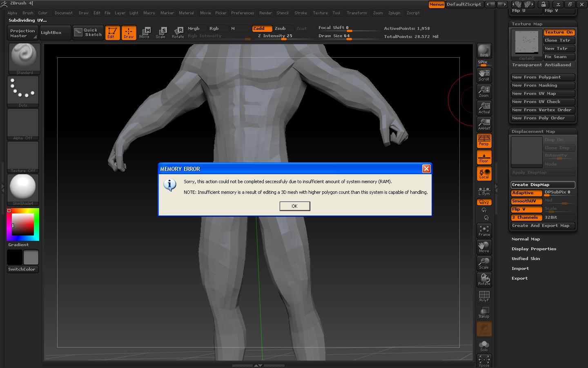Click OK on the memory error dialog

pos(295,206)
